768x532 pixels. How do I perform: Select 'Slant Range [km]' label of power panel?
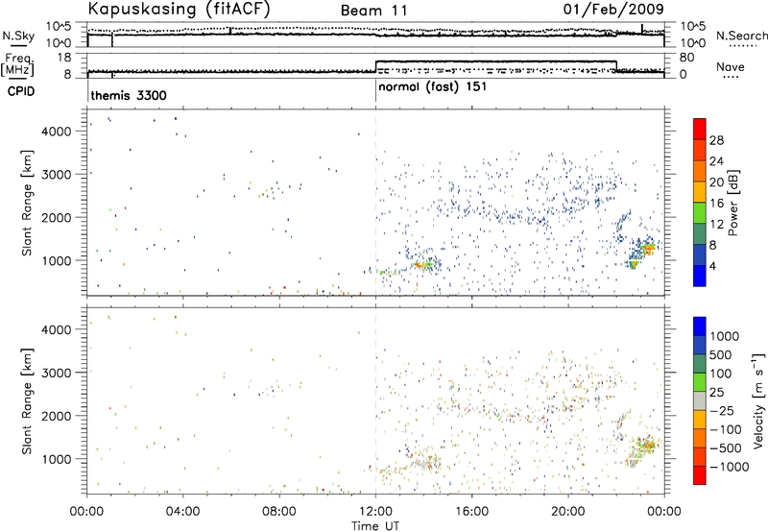point(27,203)
